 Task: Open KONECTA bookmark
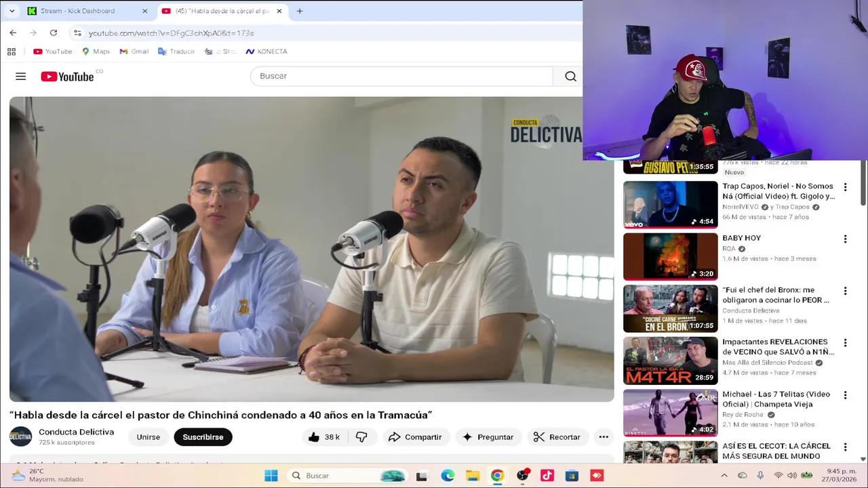pyautogui.click(x=266, y=52)
